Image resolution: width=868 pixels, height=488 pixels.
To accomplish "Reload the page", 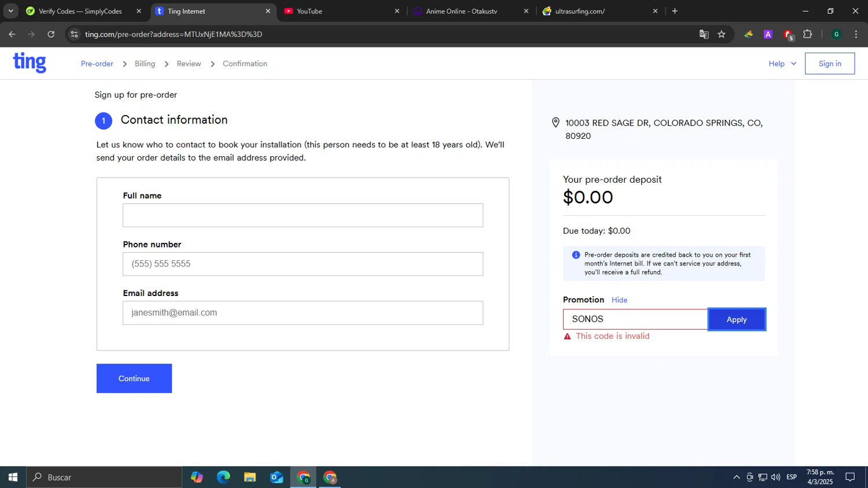I will coord(51,34).
